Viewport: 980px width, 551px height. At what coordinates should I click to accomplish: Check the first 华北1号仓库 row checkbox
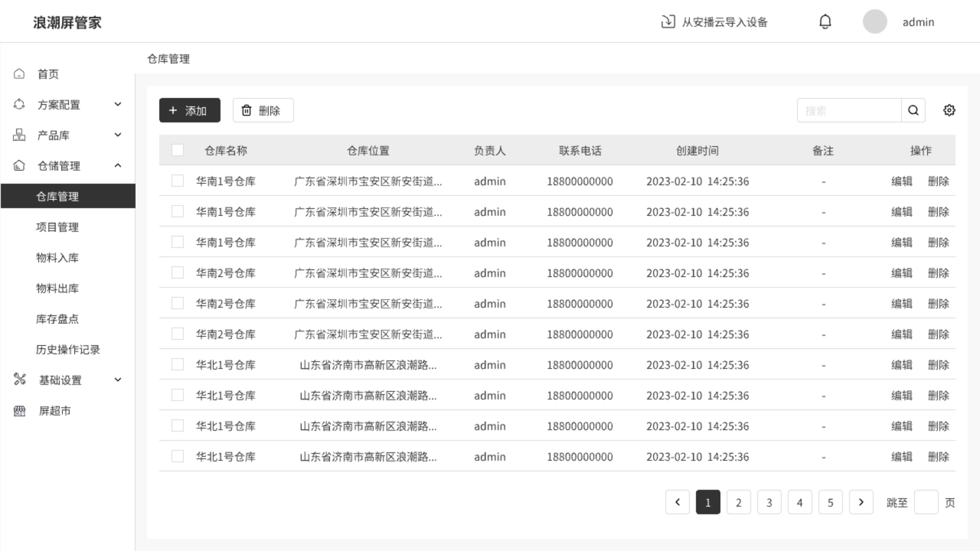point(178,364)
